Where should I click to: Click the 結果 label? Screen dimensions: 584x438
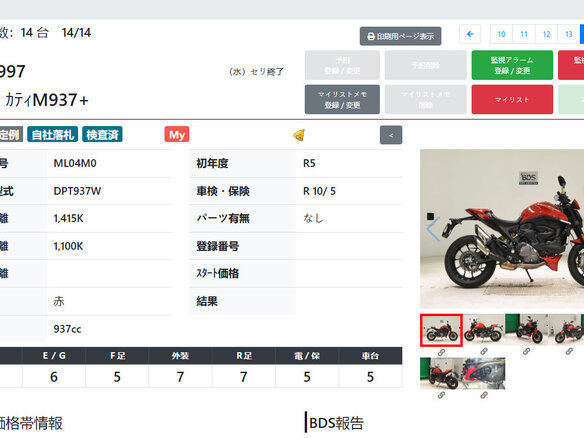[x=207, y=301]
